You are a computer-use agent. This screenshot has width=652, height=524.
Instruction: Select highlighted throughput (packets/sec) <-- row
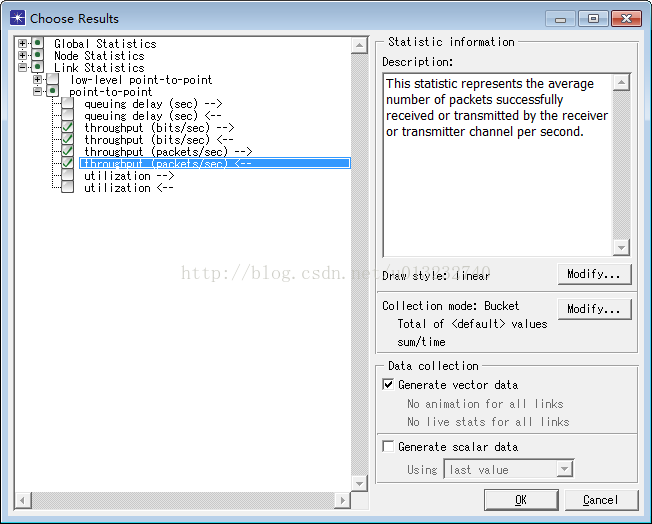pos(215,163)
